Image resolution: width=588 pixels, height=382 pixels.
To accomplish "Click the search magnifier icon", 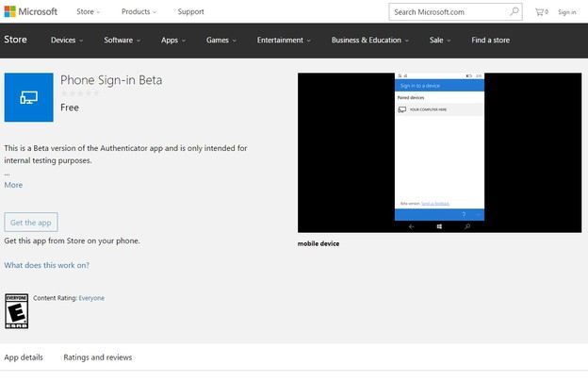I will [514, 12].
